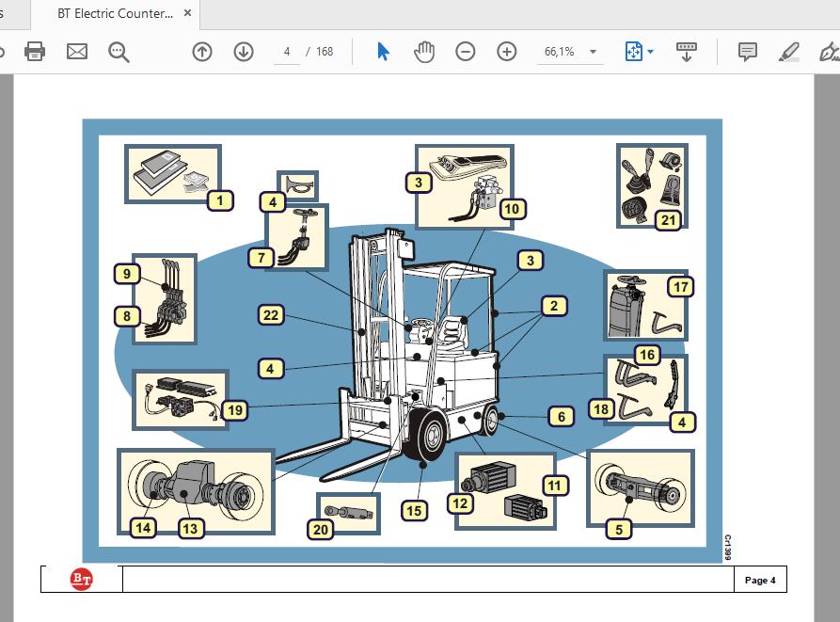Screen dimensions: 840x622
Task: Close the BT Electric Counter tab
Action: click(187, 13)
